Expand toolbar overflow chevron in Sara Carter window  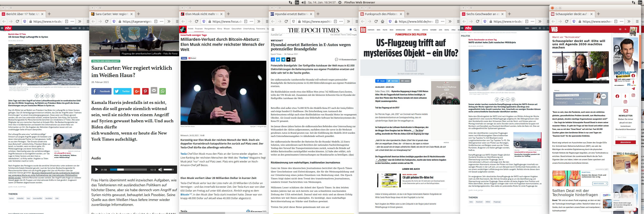169,21
